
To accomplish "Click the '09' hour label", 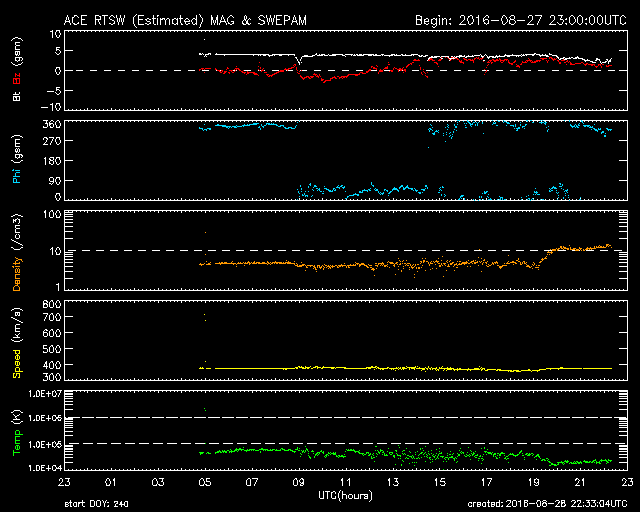I will click(299, 482).
